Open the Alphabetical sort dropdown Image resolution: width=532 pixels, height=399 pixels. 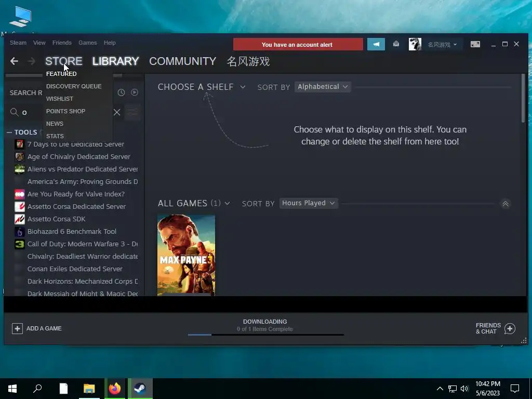pos(322,87)
